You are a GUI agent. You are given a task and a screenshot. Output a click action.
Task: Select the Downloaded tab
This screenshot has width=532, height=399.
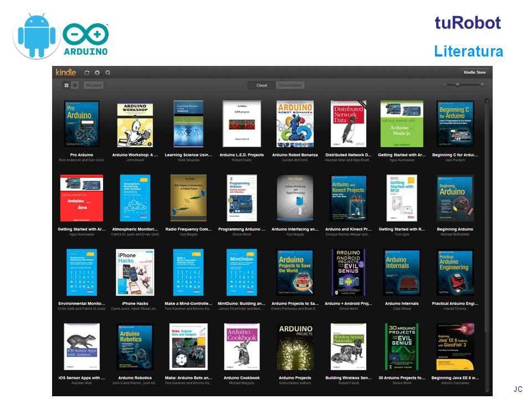290,85
